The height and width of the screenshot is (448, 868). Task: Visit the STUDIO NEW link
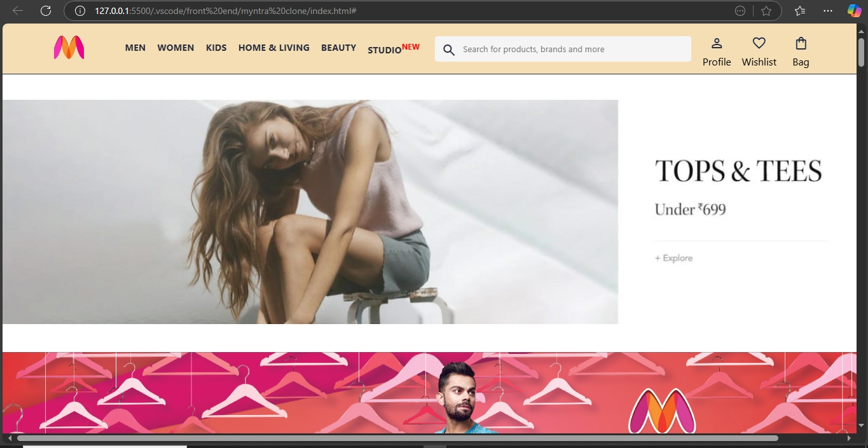click(x=394, y=48)
